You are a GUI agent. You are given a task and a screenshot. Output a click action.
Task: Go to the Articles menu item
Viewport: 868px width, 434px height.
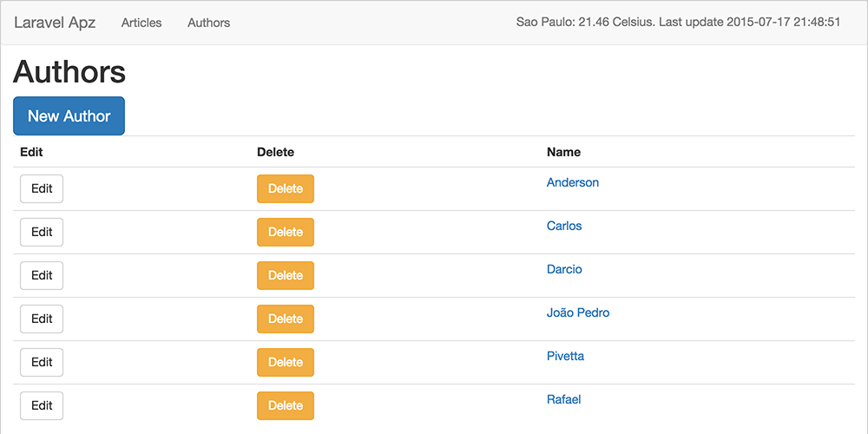click(x=141, y=23)
